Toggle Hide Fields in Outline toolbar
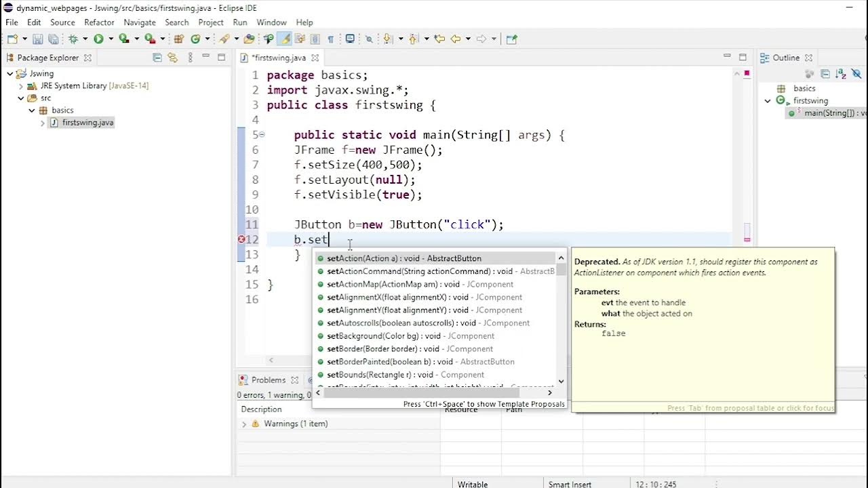Viewport: 868px width, 488px height. click(856, 74)
